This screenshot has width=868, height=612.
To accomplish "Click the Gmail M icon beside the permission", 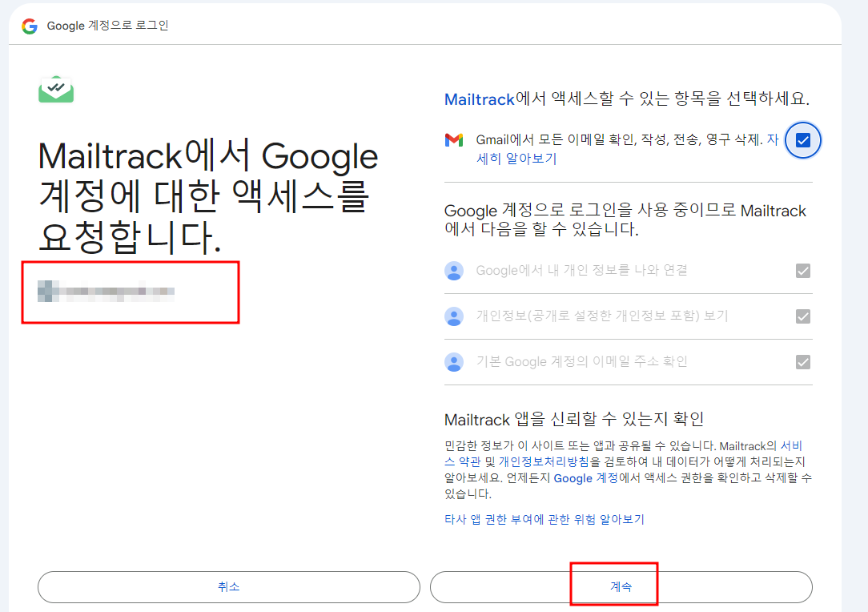I will point(454,139).
